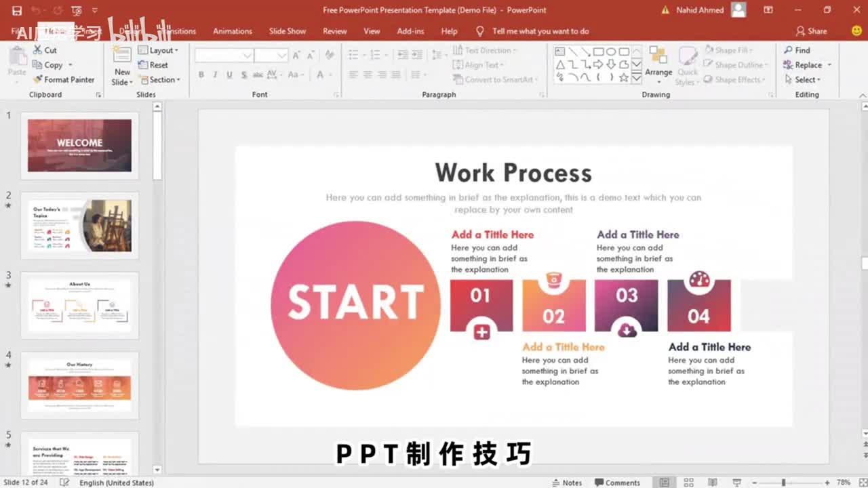
Task: Click the Save icon in quick access toolbar
Action: [17, 10]
